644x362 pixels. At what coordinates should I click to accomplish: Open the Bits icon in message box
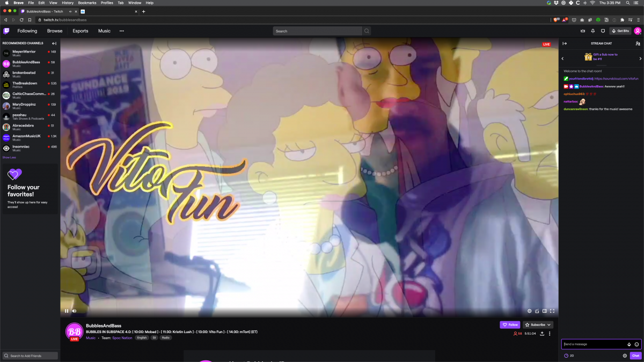click(629, 344)
